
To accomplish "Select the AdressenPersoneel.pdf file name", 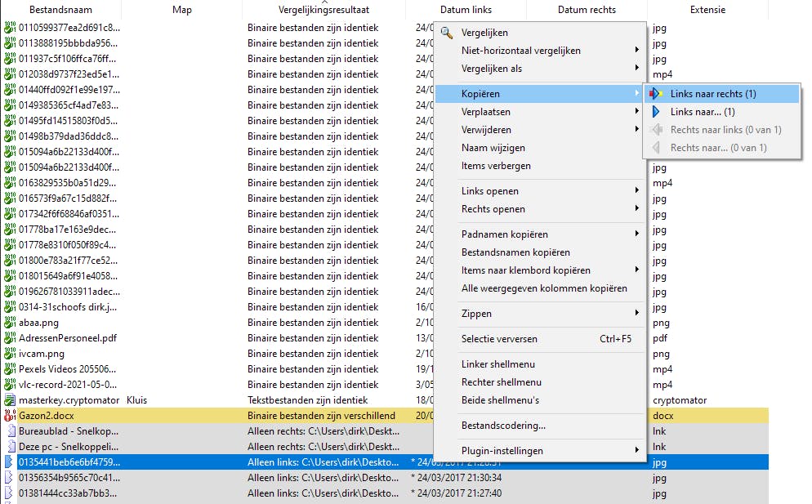I will pos(68,338).
